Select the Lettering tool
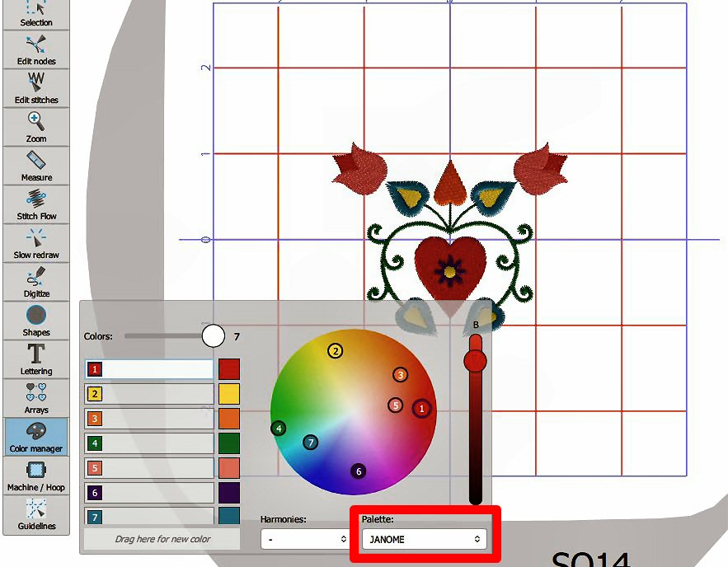Image resolution: width=728 pixels, height=567 pixels. coord(36,360)
